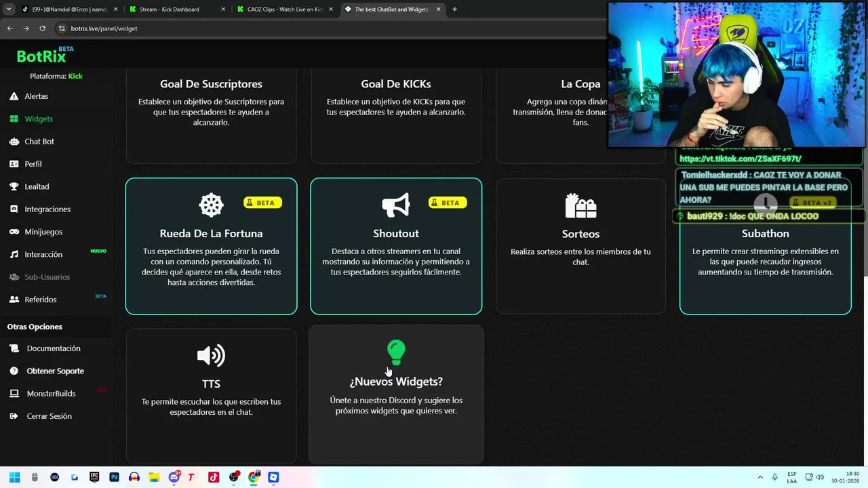Open the Interacción menu item
This screenshot has height=488, width=868.
[56, 254]
